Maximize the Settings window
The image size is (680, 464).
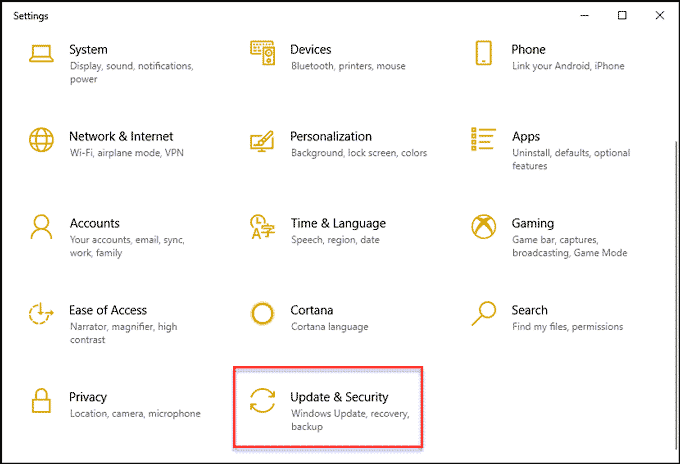(622, 16)
